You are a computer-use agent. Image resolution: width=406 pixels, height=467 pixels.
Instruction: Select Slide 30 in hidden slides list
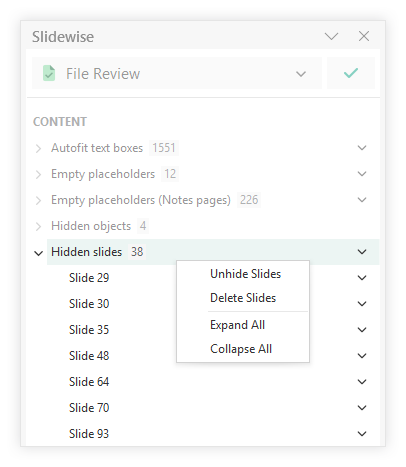coord(89,304)
